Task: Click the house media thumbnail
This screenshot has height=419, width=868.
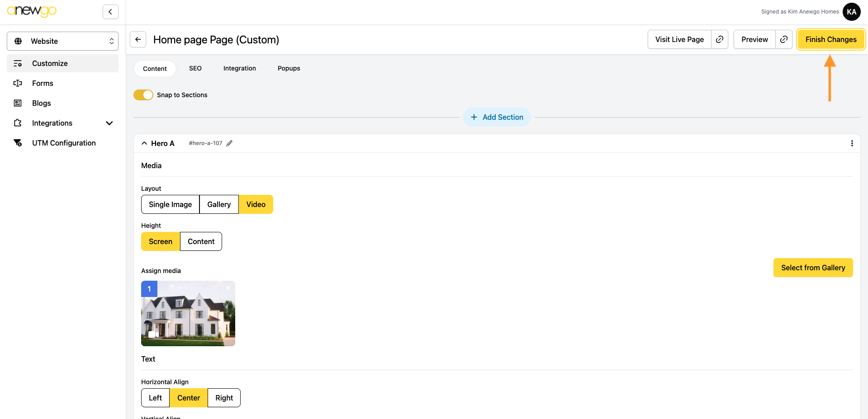Action: coord(188,316)
